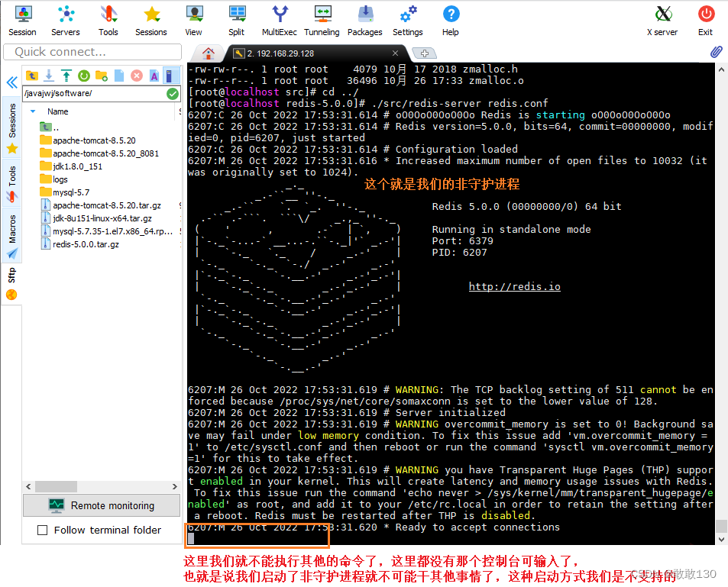The image size is (728, 587).
Task: Open a new terminal tab
Action: click(x=425, y=53)
